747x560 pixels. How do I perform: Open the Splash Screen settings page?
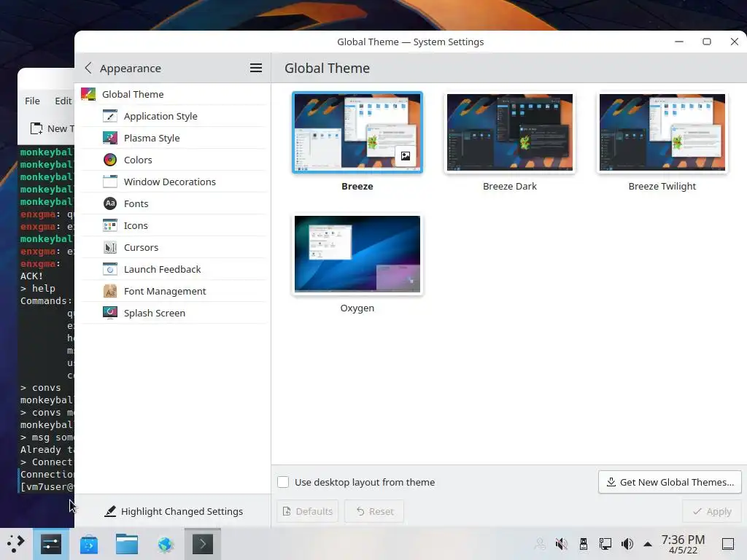pos(173,314)
